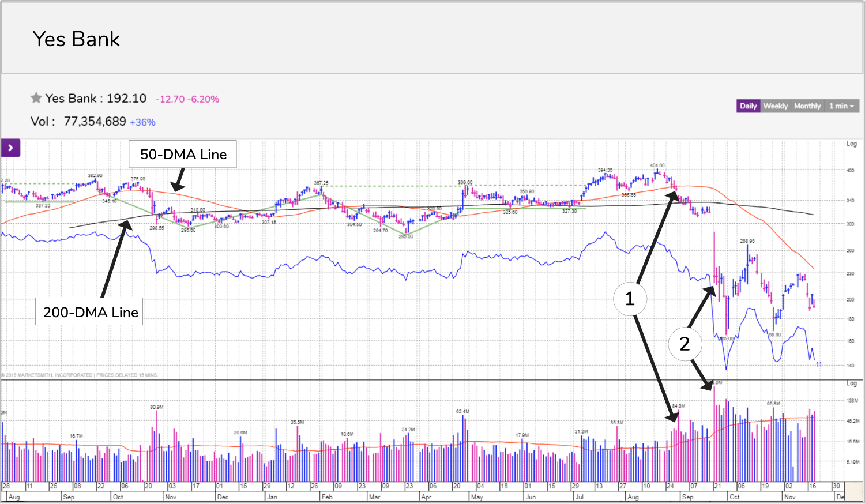Click the 260 level on price axis
The image size is (865, 504).
pyautogui.click(x=850, y=251)
